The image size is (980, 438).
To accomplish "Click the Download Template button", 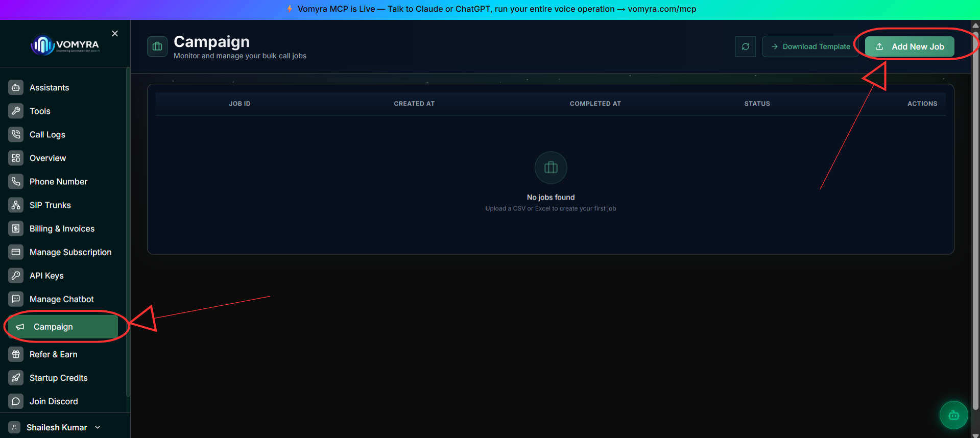I will point(810,46).
